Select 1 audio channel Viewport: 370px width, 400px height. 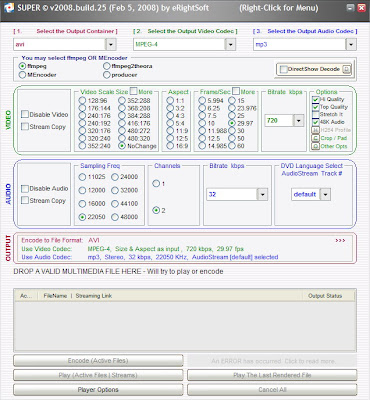[x=156, y=183]
